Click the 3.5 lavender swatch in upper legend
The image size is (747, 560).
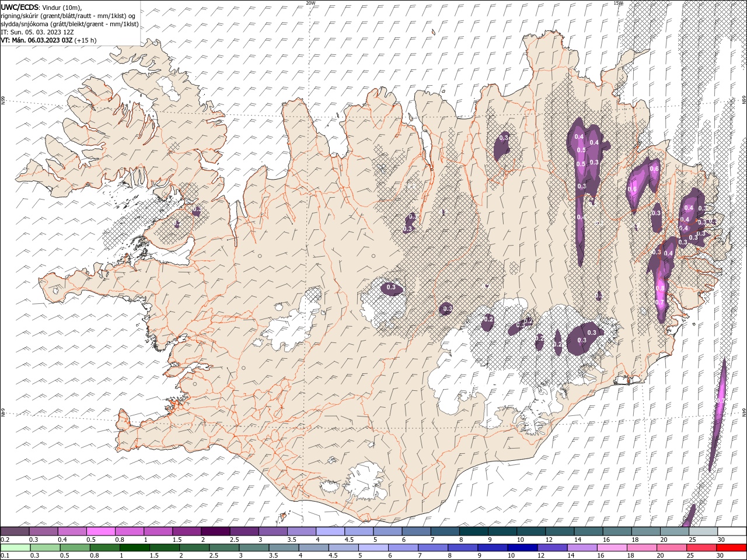point(301,531)
